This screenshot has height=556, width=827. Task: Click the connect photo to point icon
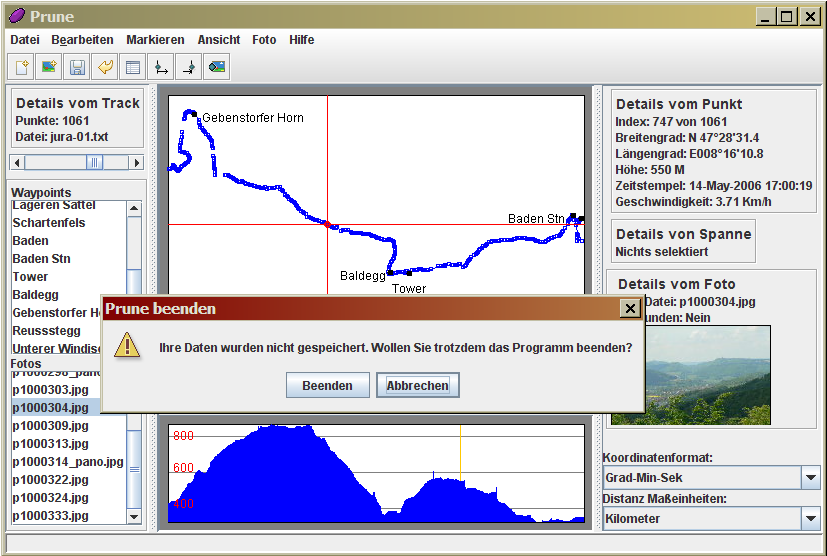[216, 67]
